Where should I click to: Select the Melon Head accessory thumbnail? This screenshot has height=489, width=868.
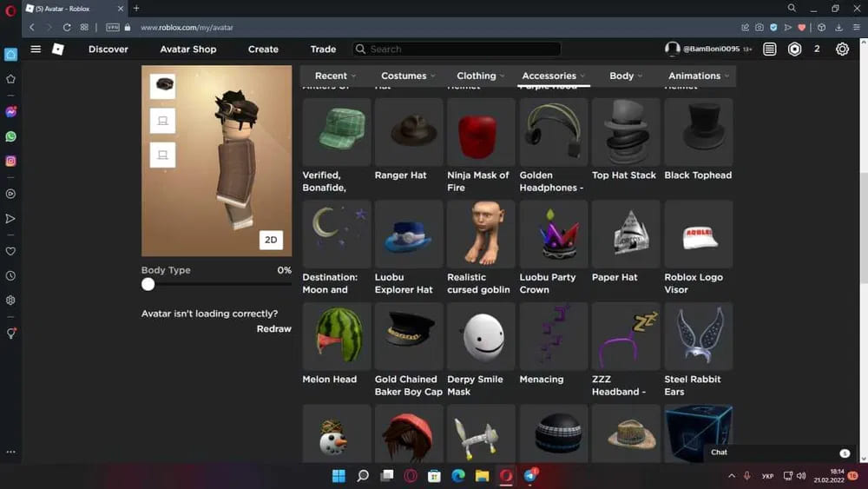[337, 336]
